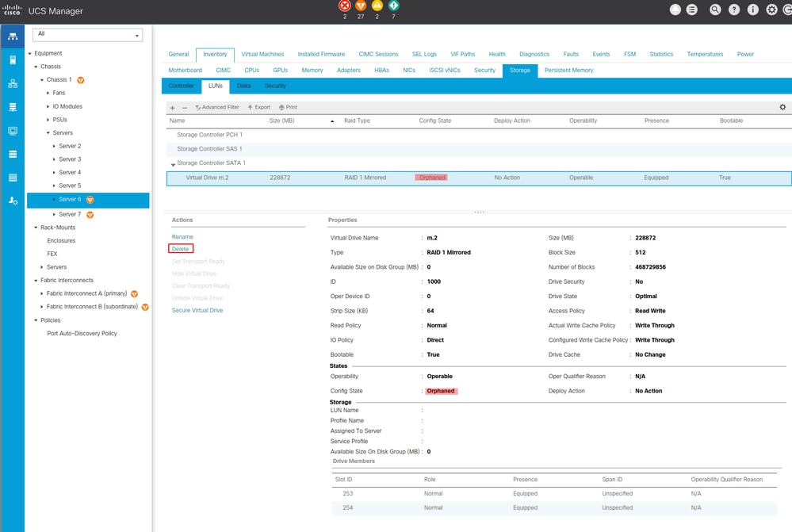Switch to the Installed Firmware tab
792x532 pixels.
(x=321, y=54)
